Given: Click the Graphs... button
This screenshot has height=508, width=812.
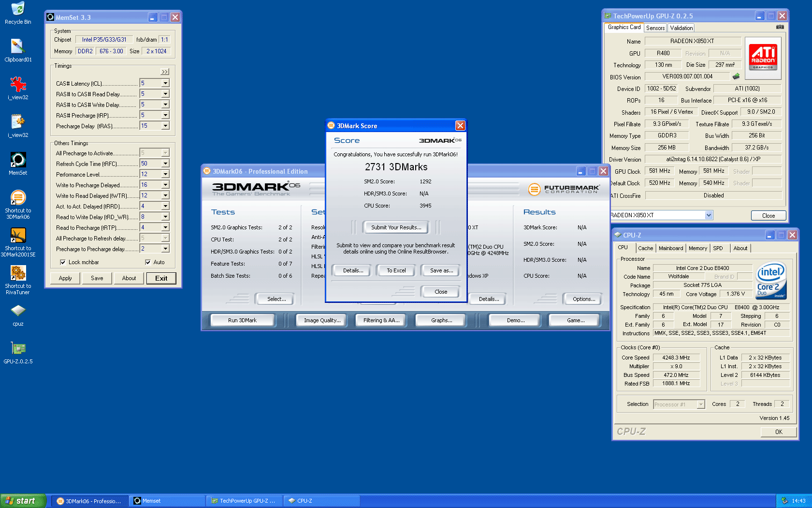Looking at the screenshot, I should 442,320.
